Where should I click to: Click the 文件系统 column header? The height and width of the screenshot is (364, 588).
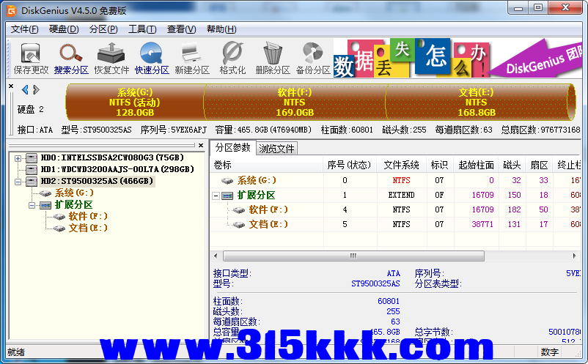[401, 165]
